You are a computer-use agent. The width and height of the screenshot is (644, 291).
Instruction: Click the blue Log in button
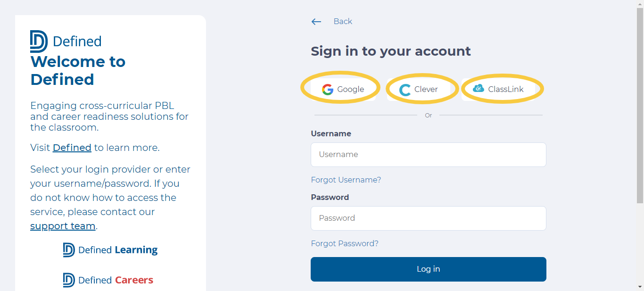[429, 269]
